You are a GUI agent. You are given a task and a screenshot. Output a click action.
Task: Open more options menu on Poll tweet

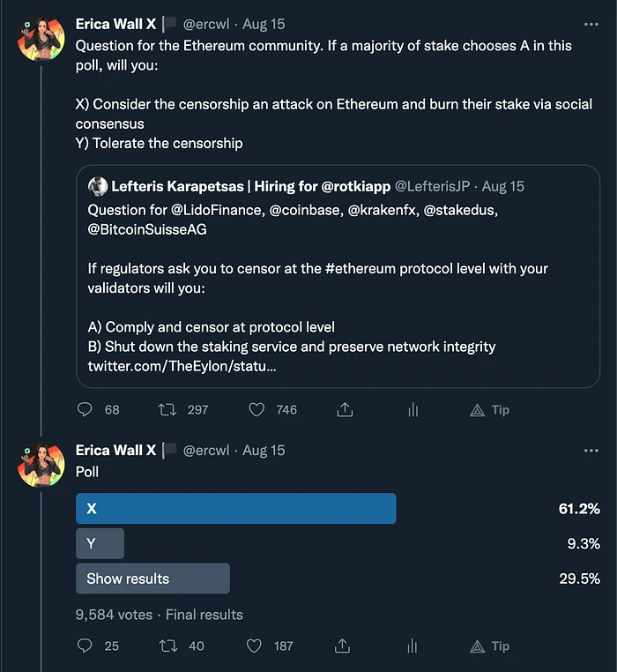point(591,451)
